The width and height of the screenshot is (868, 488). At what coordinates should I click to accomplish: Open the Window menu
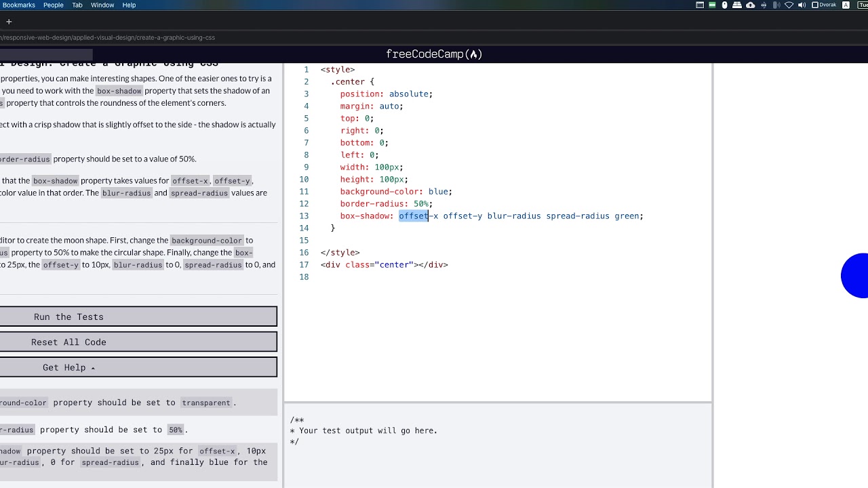point(102,5)
